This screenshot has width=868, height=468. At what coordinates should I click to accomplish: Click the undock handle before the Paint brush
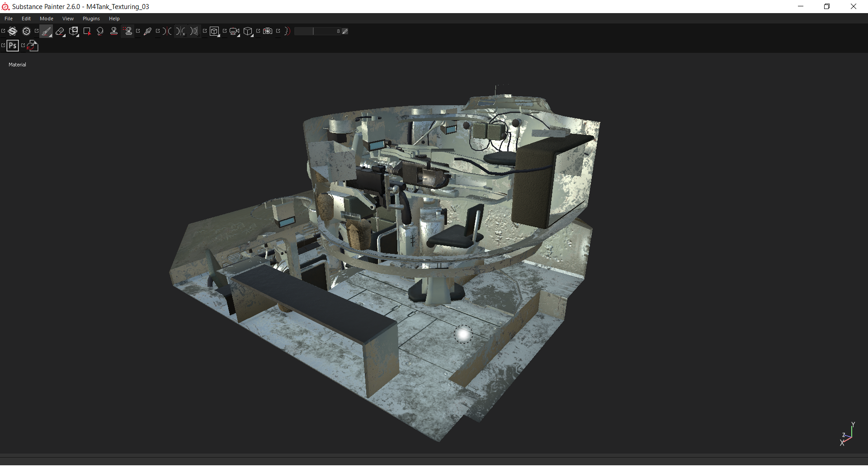click(x=37, y=31)
